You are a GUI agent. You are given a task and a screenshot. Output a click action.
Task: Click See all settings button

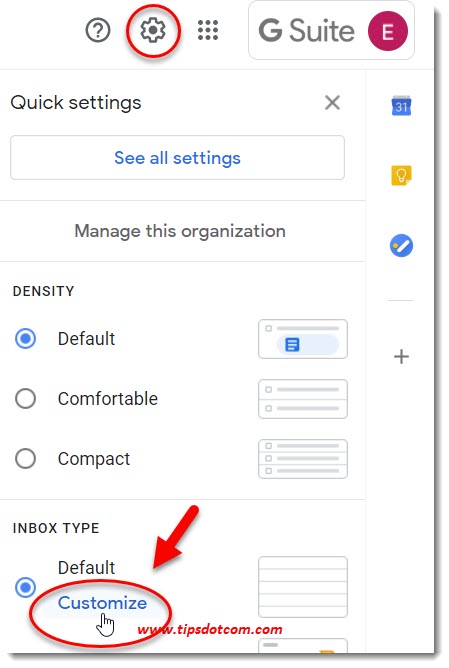point(177,158)
